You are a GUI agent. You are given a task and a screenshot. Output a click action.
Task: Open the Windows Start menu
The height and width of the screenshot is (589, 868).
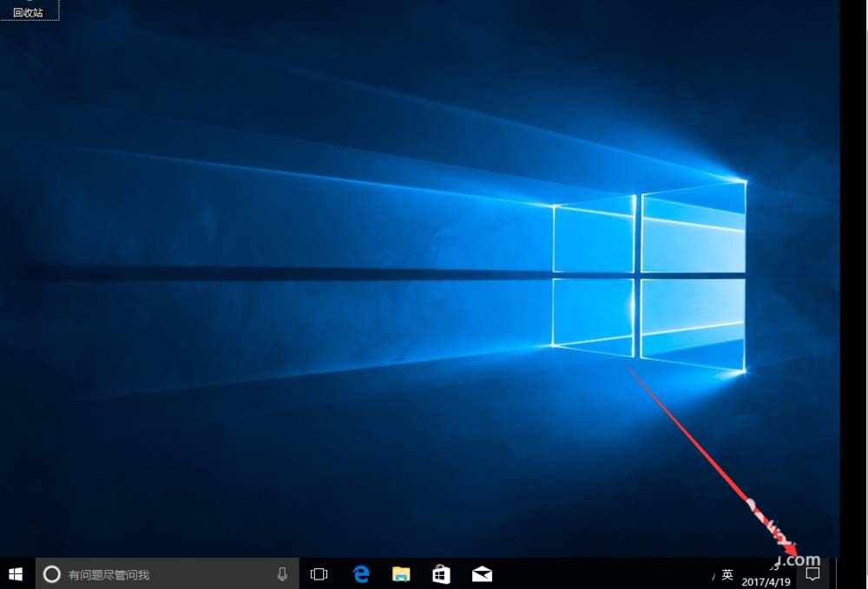tap(16, 573)
